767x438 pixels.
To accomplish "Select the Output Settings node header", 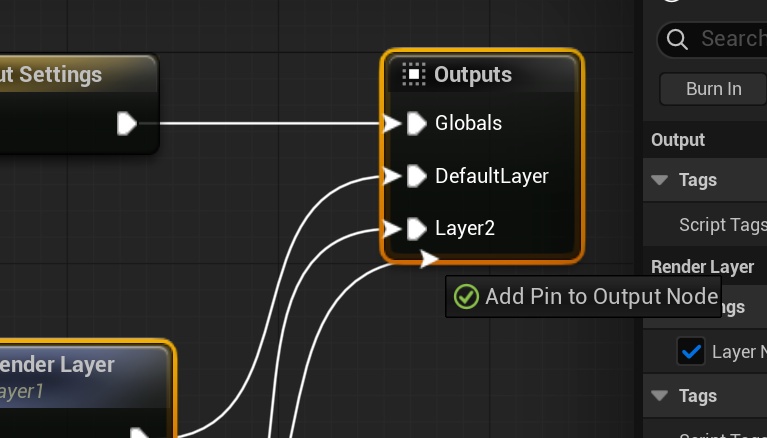I will (60, 75).
